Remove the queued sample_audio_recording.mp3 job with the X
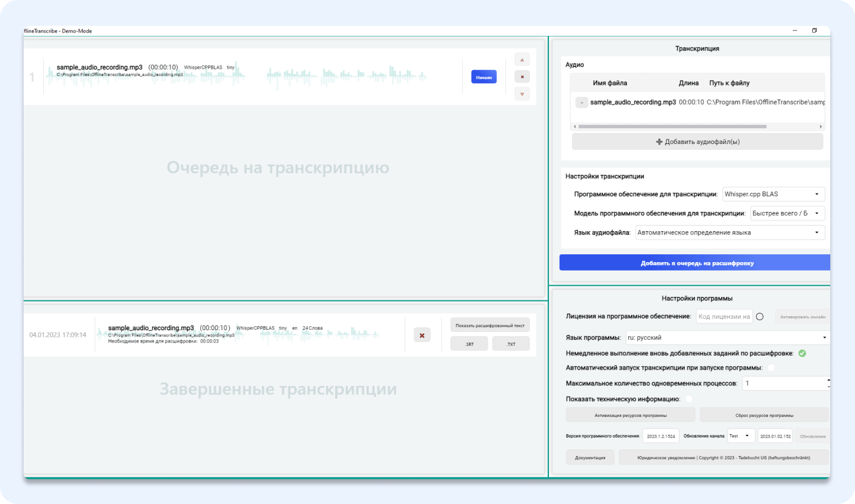 [x=522, y=76]
